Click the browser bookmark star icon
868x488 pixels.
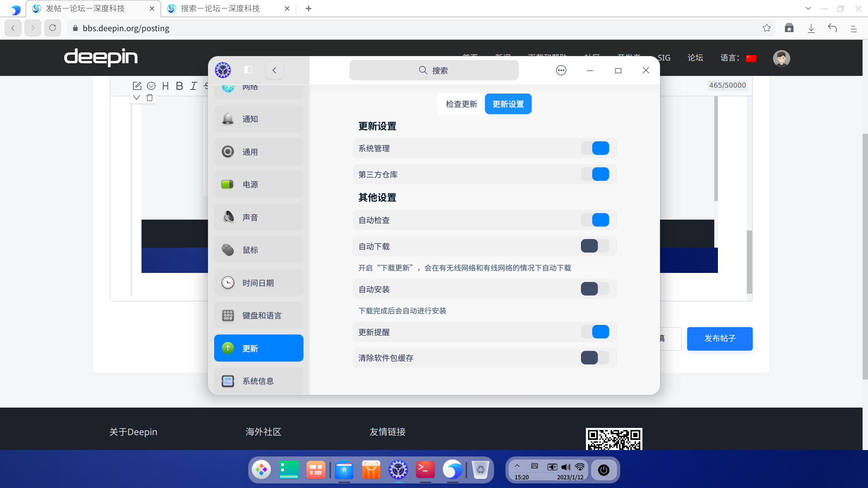point(767,28)
